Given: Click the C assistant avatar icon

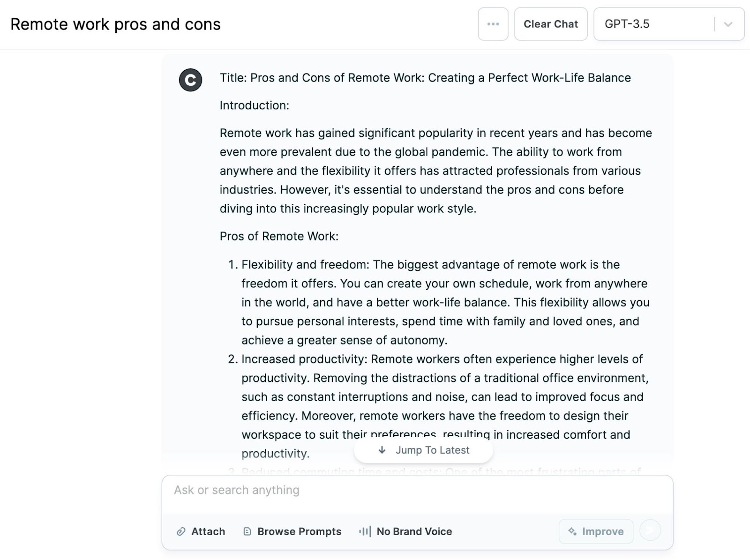Looking at the screenshot, I should click(191, 80).
